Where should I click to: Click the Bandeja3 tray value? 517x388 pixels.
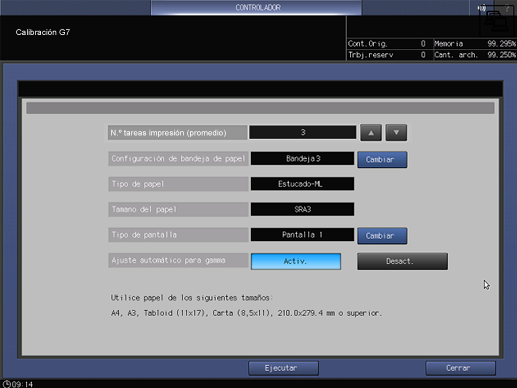pyautogui.click(x=302, y=158)
